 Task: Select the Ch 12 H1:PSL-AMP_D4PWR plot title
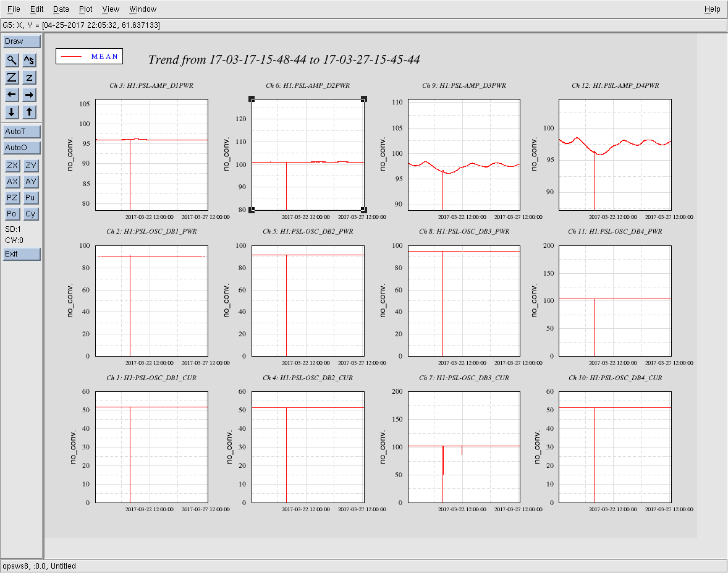(x=615, y=85)
